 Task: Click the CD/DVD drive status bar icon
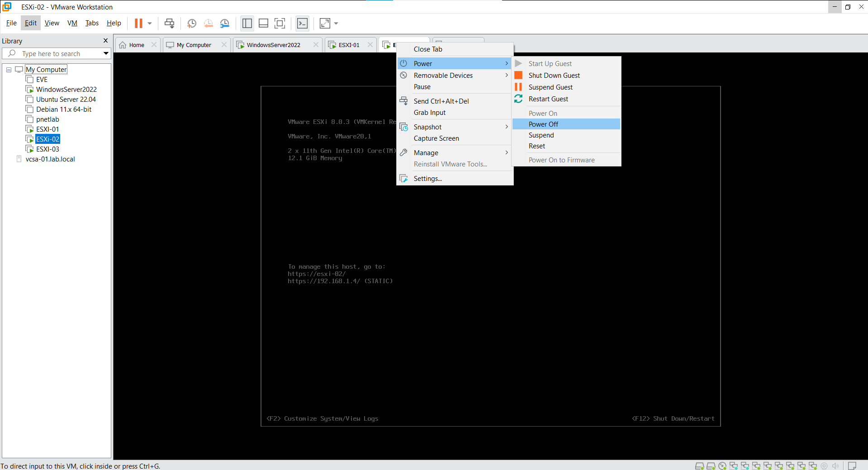[x=722, y=465]
